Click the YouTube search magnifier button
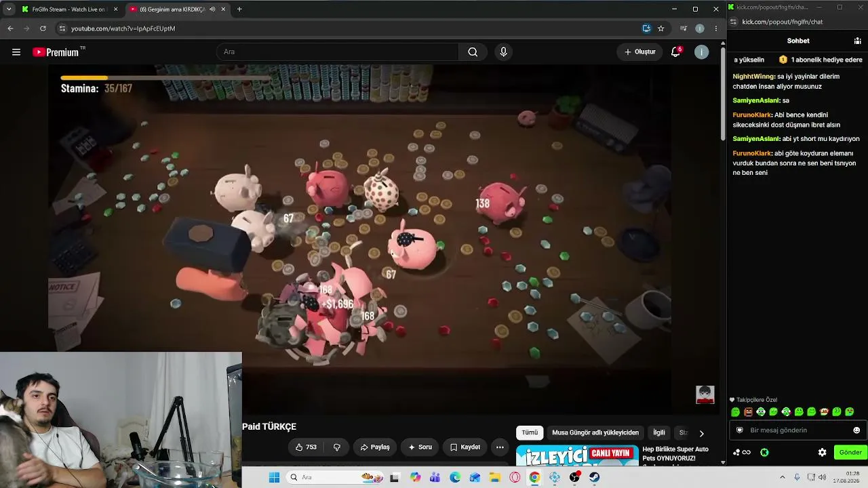868x488 pixels. click(473, 52)
